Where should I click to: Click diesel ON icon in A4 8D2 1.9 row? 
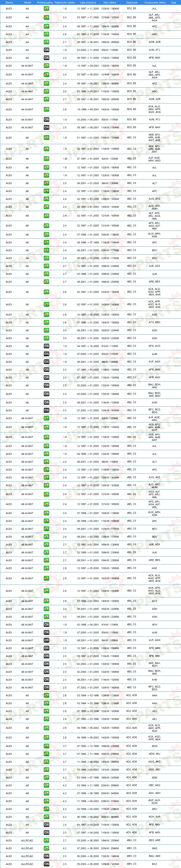(47, 50)
